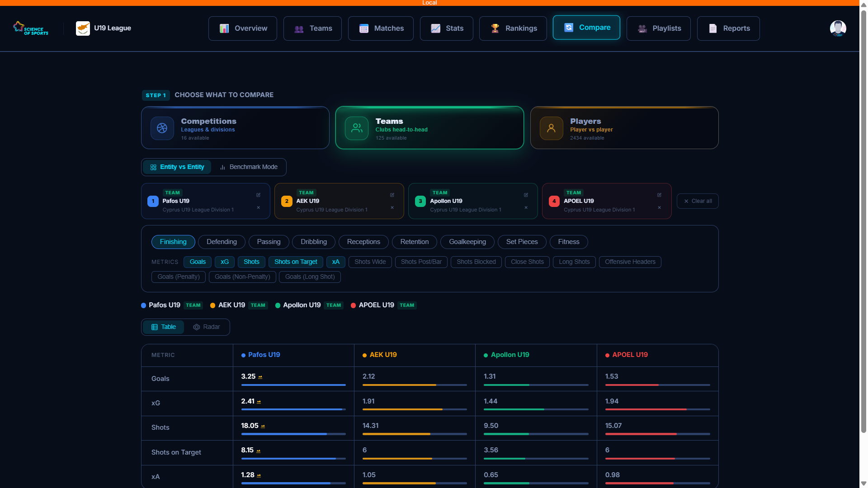Image resolution: width=868 pixels, height=488 pixels.
Task: Open the Reports section
Action: [728, 28]
